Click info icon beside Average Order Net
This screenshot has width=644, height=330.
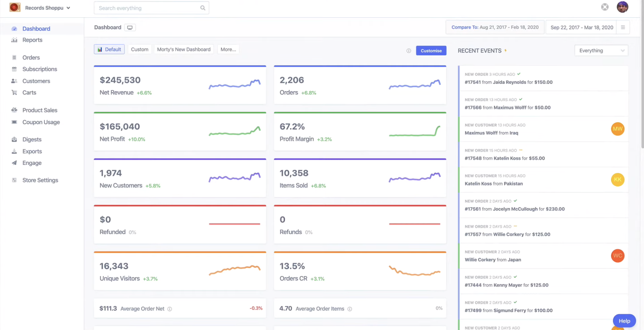click(169, 309)
